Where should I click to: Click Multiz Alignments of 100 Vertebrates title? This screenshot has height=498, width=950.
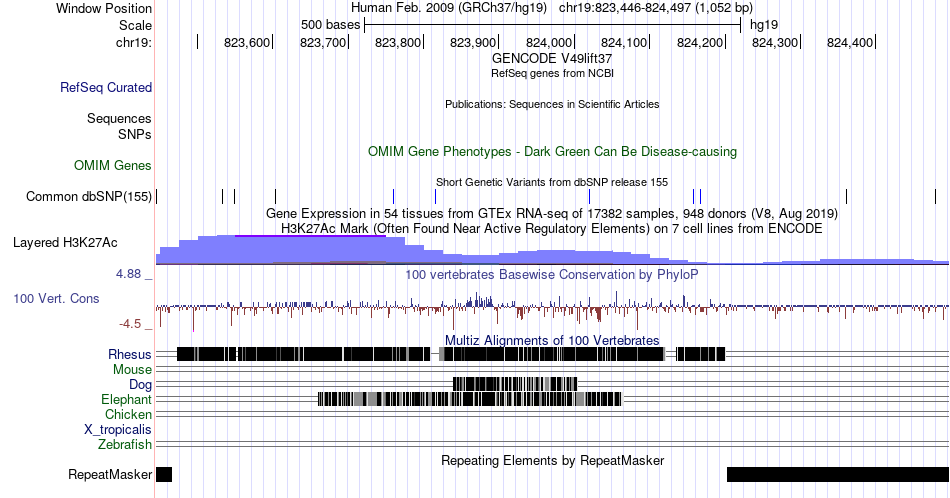552,340
